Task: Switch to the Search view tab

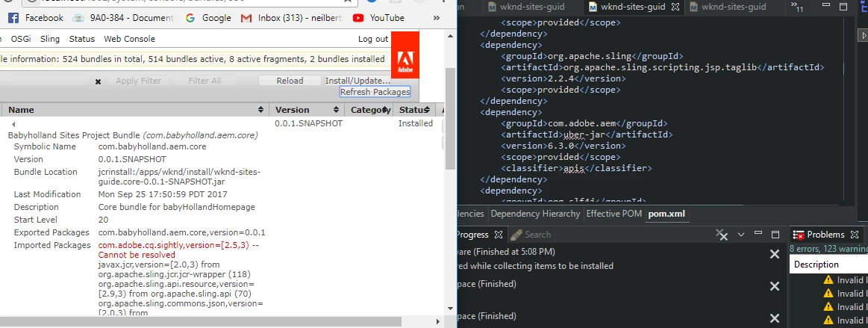Action: [531, 235]
